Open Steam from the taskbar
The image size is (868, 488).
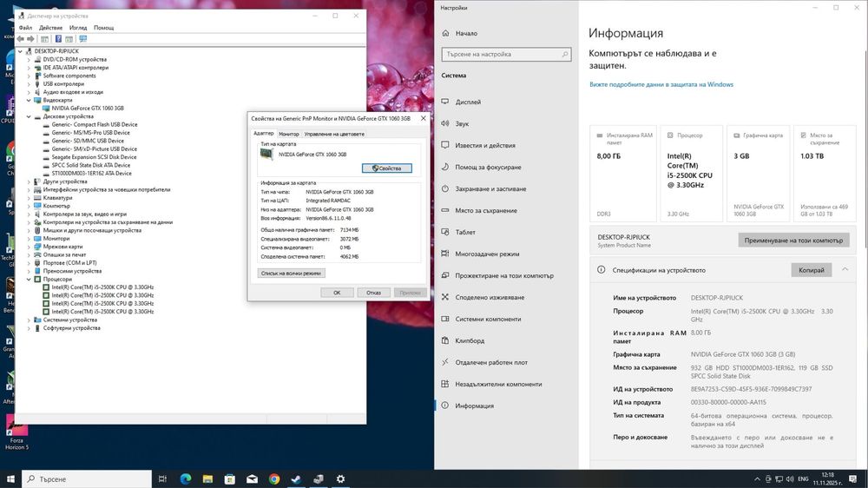click(x=296, y=478)
